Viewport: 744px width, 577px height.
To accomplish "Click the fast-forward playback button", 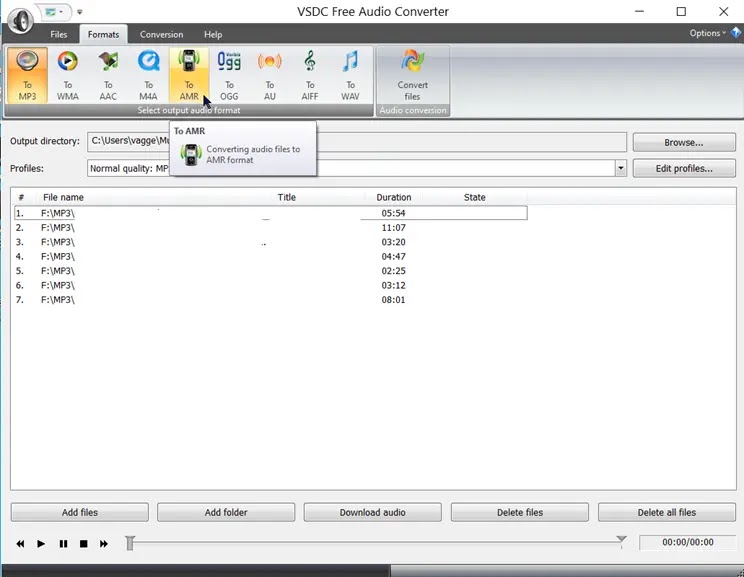I will 103,544.
